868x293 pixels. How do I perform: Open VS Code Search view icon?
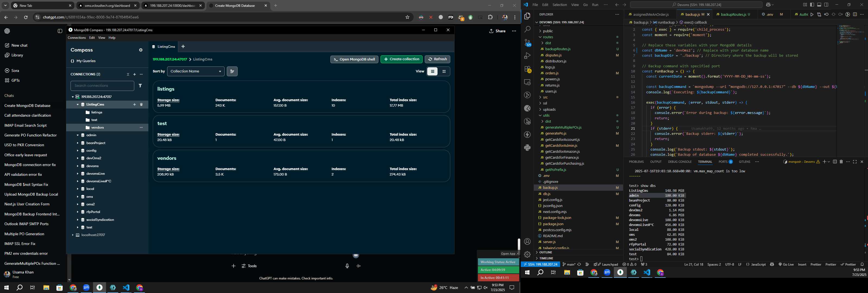point(527,30)
